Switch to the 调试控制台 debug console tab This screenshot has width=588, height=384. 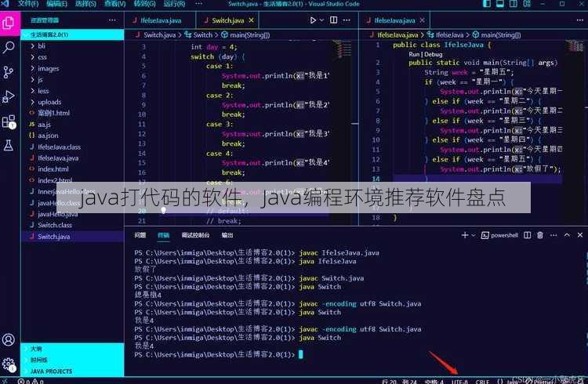[x=195, y=235]
